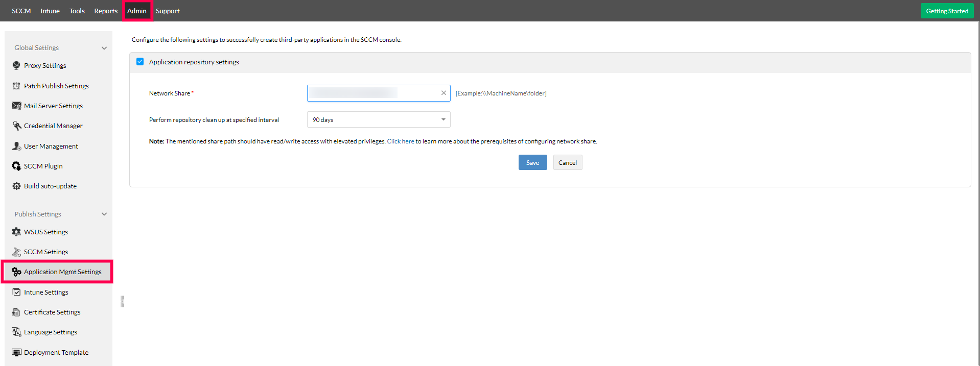Screen dimensions: 980x366
Task: Go to Credential Manager
Action: [53, 126]
